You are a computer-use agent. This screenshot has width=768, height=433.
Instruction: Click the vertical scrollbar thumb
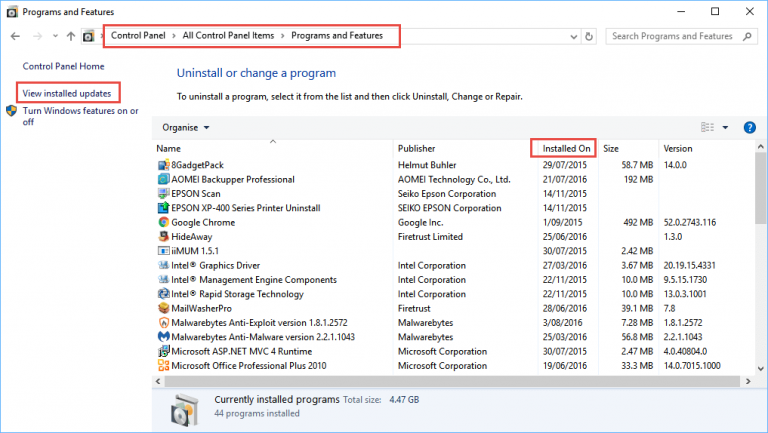click(x=760, y=188)
